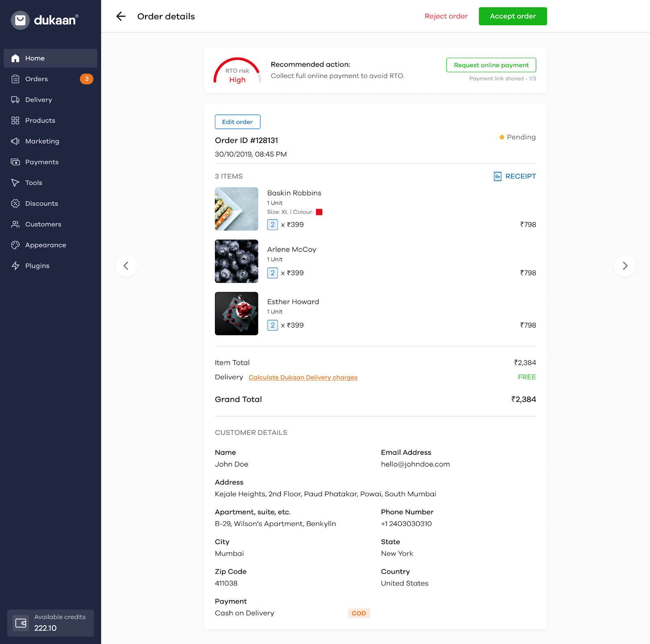Image resolution: width=650 pixels, height=644 pixels.
Task: Click the Appearance palette icon
Action: [x=15, y=244]
